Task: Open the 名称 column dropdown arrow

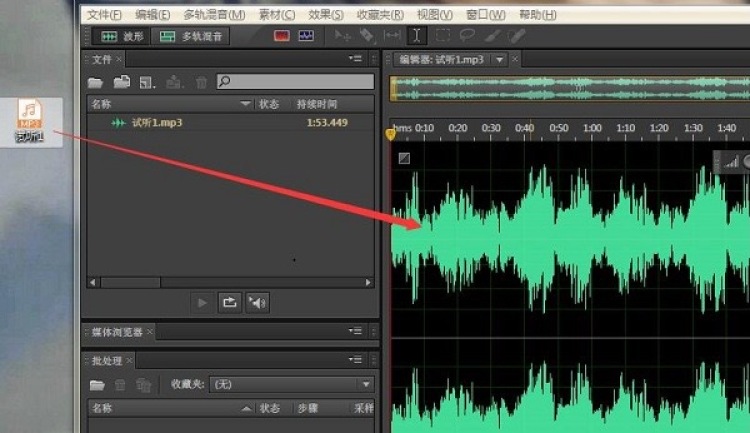Action: coord(245,104)
